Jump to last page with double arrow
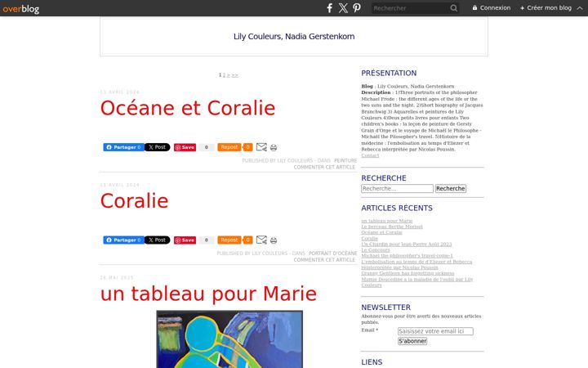588x368 pixels. click(x=234, y=75)
